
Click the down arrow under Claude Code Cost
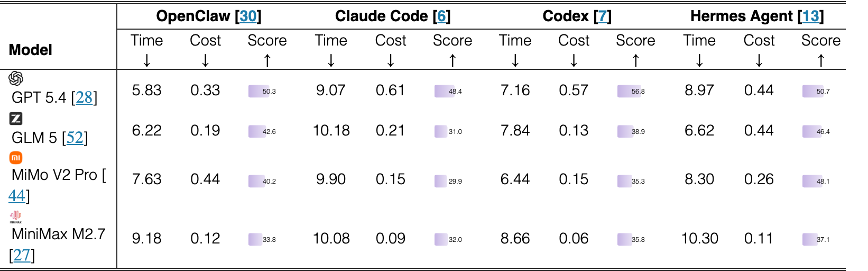click(391, 61)
